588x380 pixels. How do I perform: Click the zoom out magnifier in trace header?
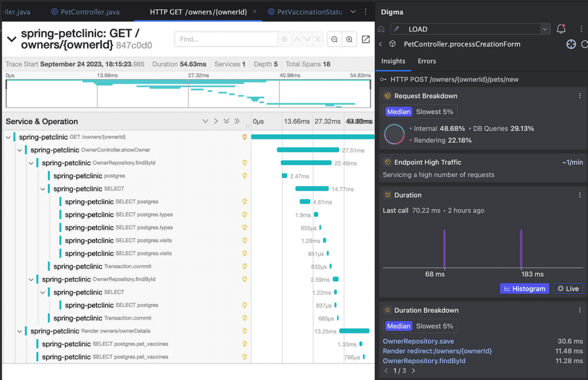334,40
